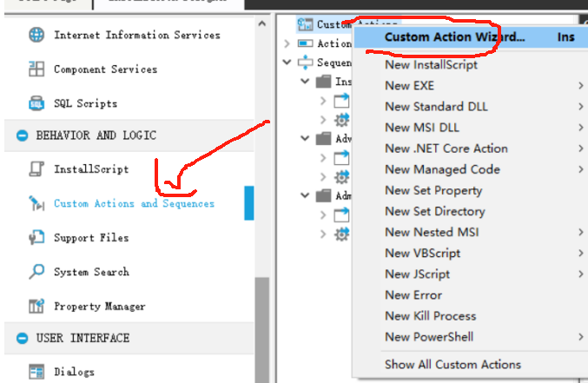This screenshot has height=383, width=588.
Task: Open the New MSI DLL submenu
Action: pos(471,128)
